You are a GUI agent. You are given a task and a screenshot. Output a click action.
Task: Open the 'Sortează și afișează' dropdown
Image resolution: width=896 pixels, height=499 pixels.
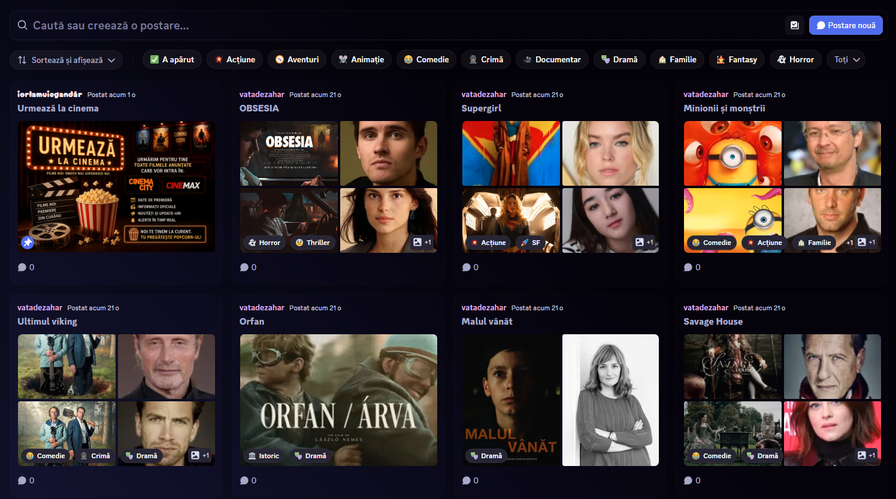click(x=66, y=59)
